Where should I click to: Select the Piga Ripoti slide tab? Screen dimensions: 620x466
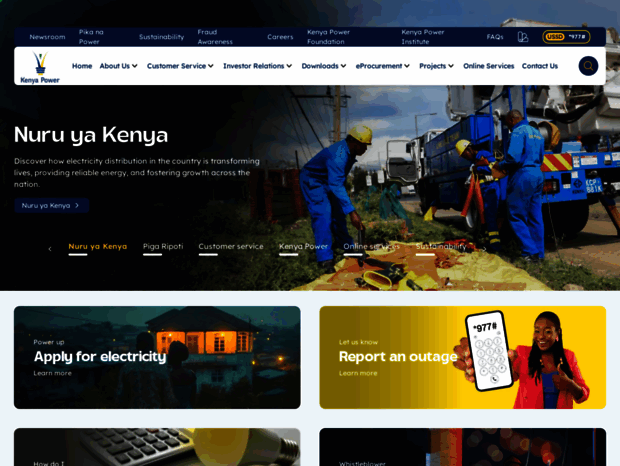point(163,246)
